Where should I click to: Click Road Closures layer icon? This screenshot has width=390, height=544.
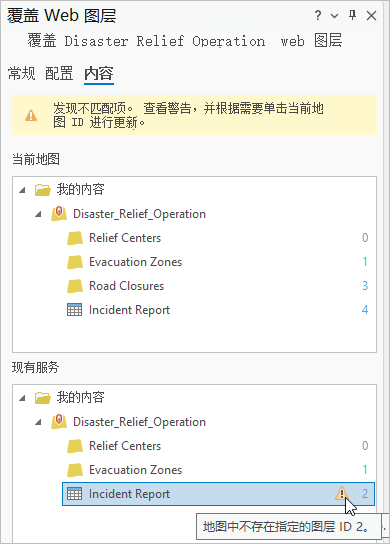(x=75, y=286)
